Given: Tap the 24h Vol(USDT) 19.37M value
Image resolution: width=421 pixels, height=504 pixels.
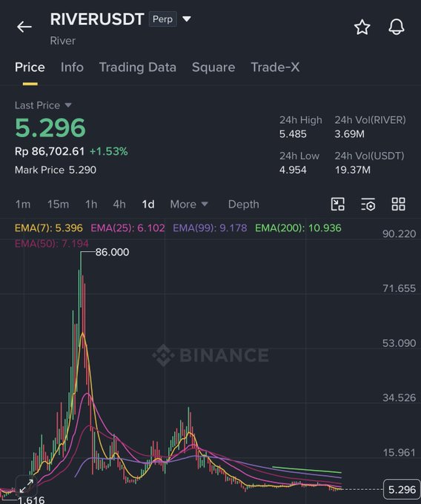Looking at the screenshot, I should point(353,170).
